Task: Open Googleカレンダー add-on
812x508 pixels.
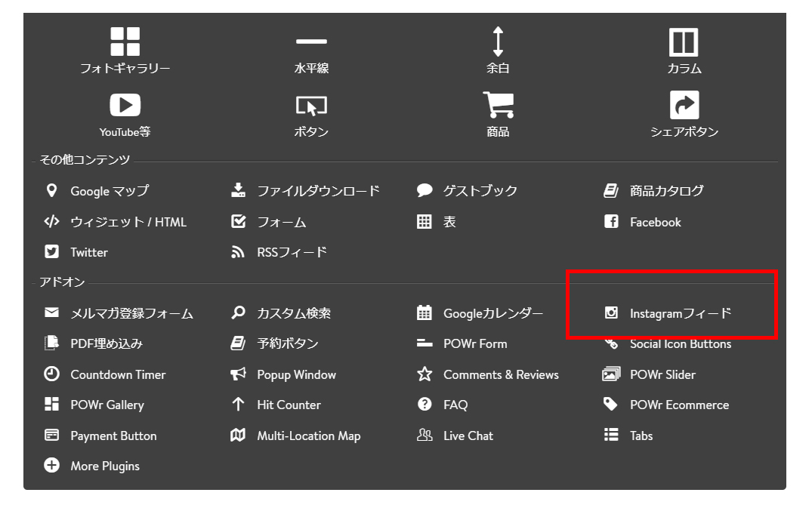Action: click(492, 313)
